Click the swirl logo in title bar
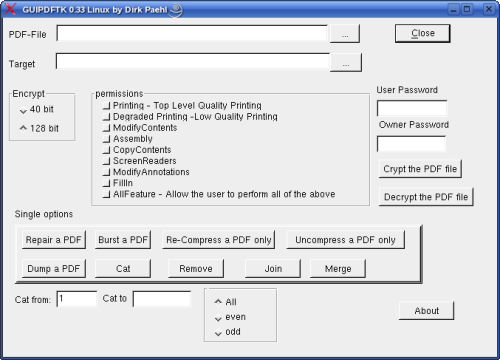This screenshot has height=360, width=500. tap(176, 10)
